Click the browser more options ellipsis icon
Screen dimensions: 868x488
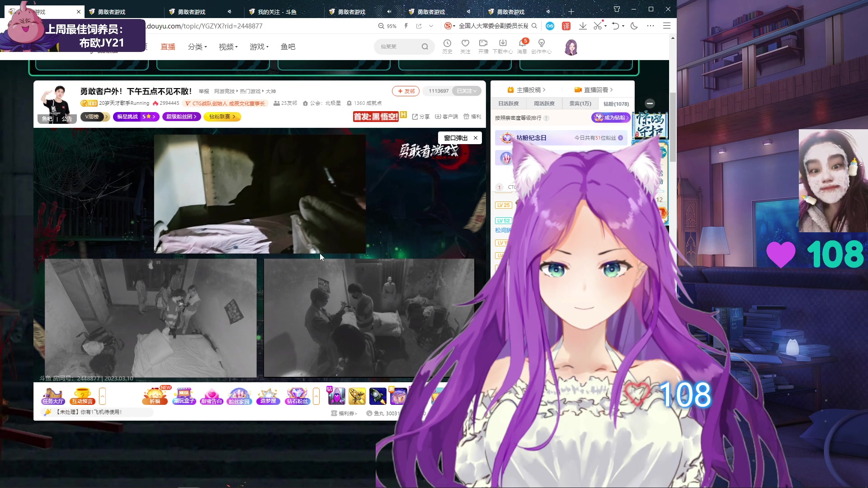click(651, 26)
